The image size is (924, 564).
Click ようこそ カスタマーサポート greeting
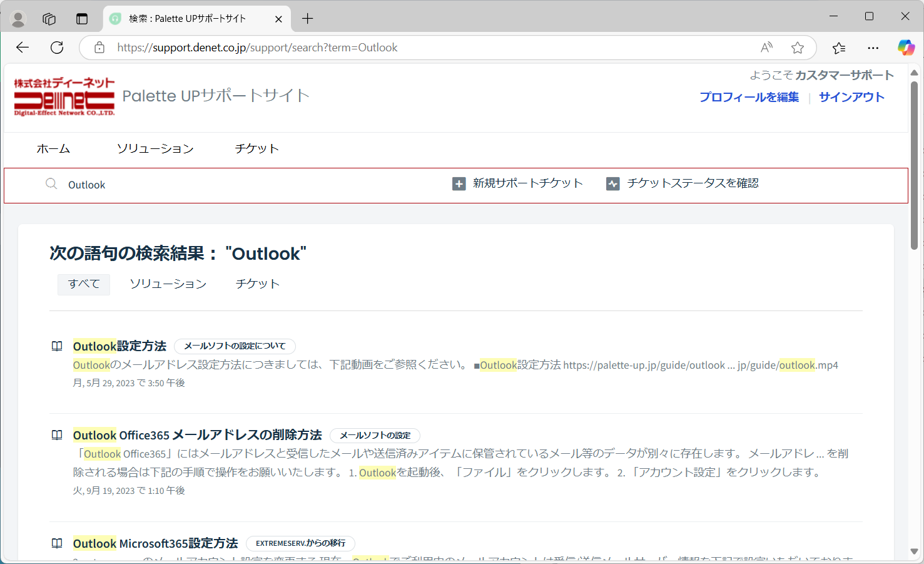click(821, 75)
